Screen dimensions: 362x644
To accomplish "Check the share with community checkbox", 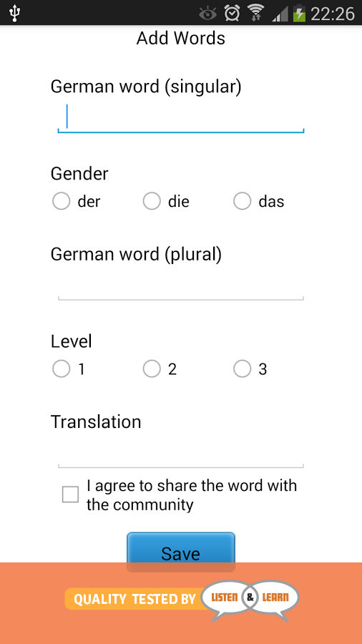I will 70,494.
